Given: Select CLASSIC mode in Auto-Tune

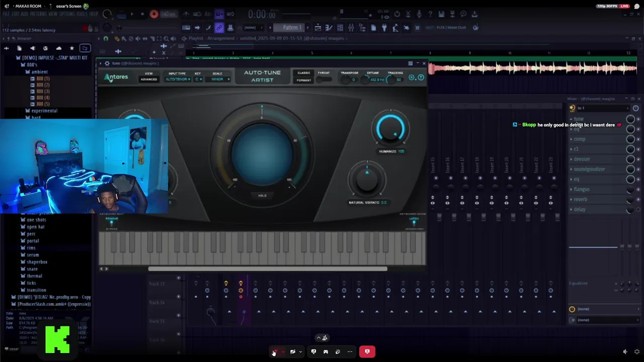Looking at the screenshot, I should [x=304, y=73].
